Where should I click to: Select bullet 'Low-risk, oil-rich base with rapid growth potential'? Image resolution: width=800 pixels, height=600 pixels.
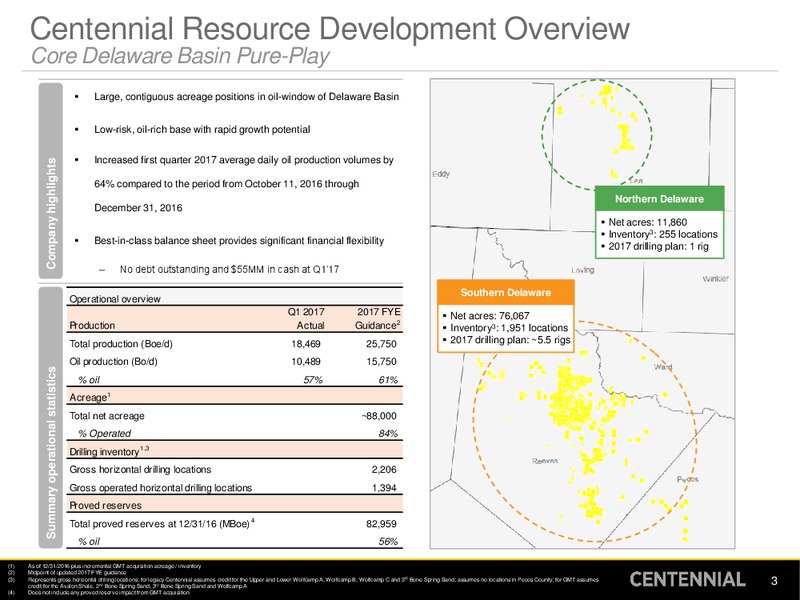tap(202, 130)
